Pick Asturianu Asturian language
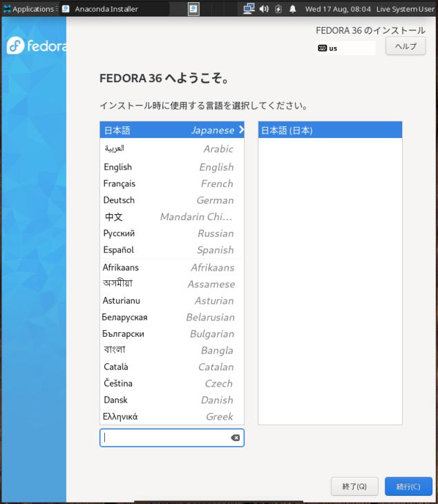438x504 pixels. [172, 300]
